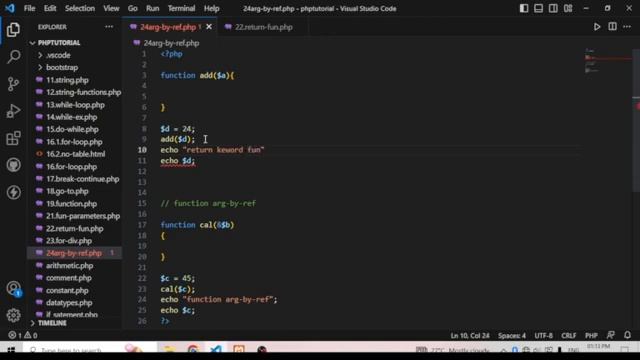Close the 24arg-by-ref.php tab

(209, 27)
